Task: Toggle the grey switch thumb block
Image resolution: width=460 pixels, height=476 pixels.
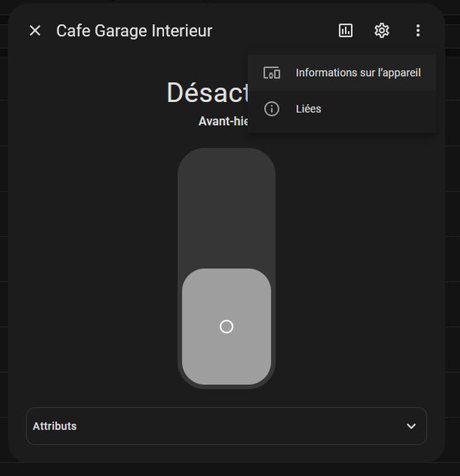Action: [x=226, y=327]
